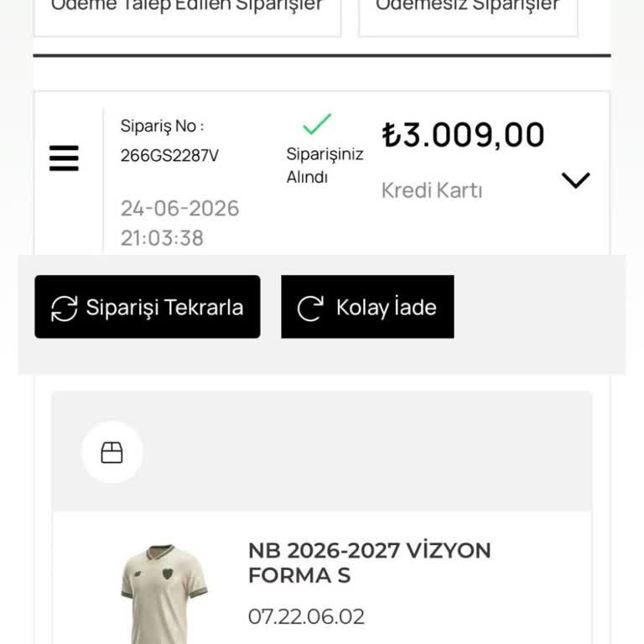Image resolution: width=644 pixels, height=644 pixels.
Task: Open NB 2026-2027 VİZYON FORMA S product title
Action: 370,563
